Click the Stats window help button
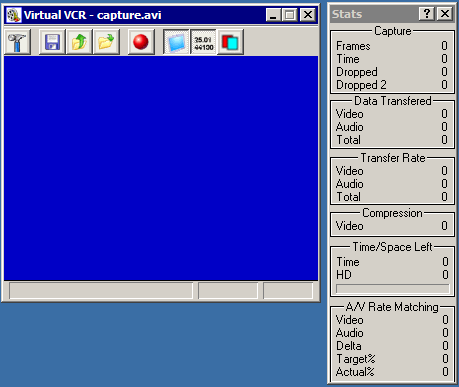459x387 pixels. 427,14
